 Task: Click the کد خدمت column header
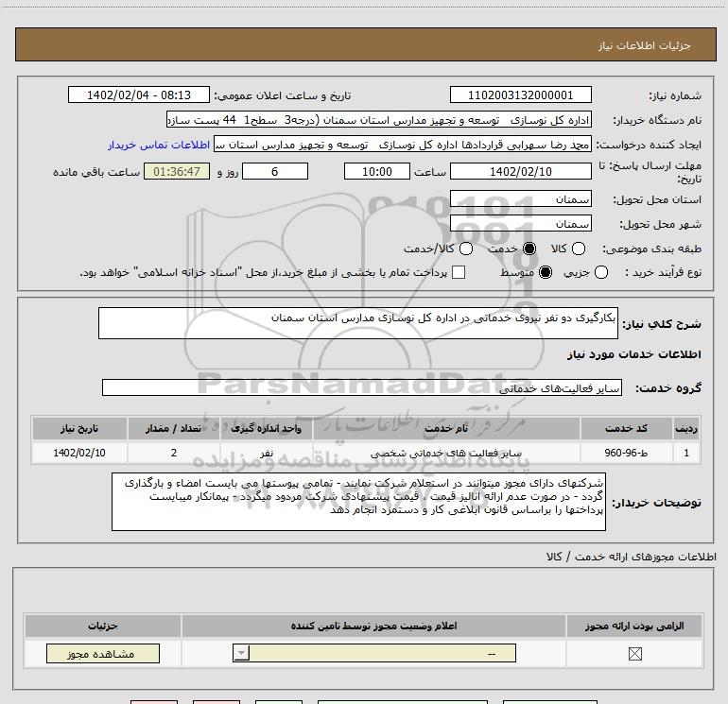tap(626, 428)
